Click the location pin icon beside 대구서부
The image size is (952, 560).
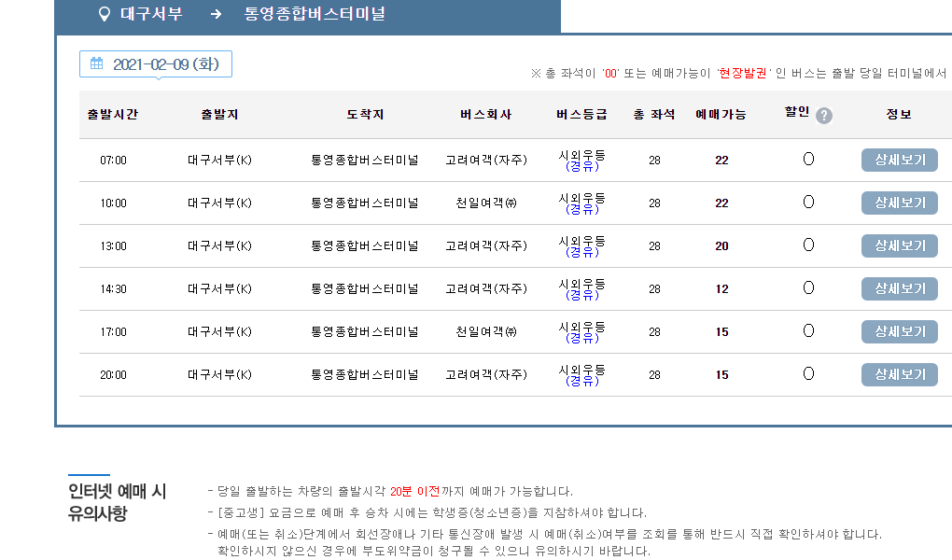click(105, 14)
